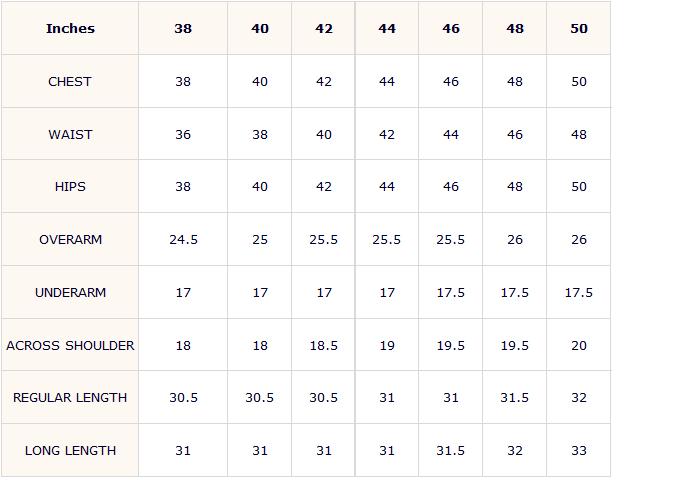Select the size 50 column header
678x480 pixels.
pyautogui.click(x=579, y=29)
